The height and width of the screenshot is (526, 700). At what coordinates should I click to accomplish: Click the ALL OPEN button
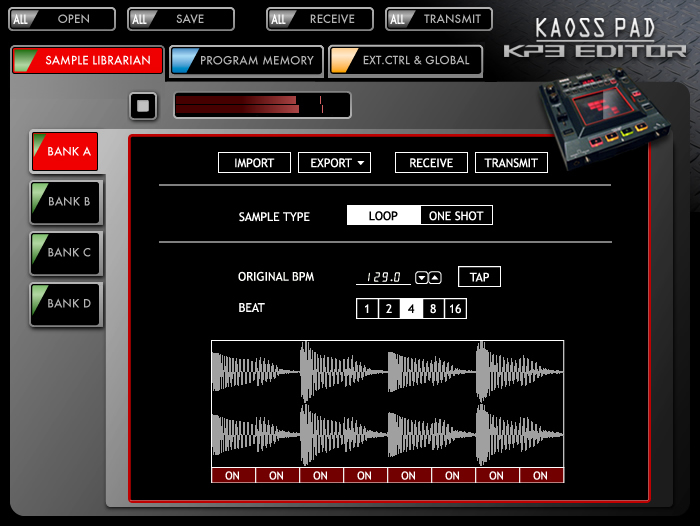[x=62, y=19]
